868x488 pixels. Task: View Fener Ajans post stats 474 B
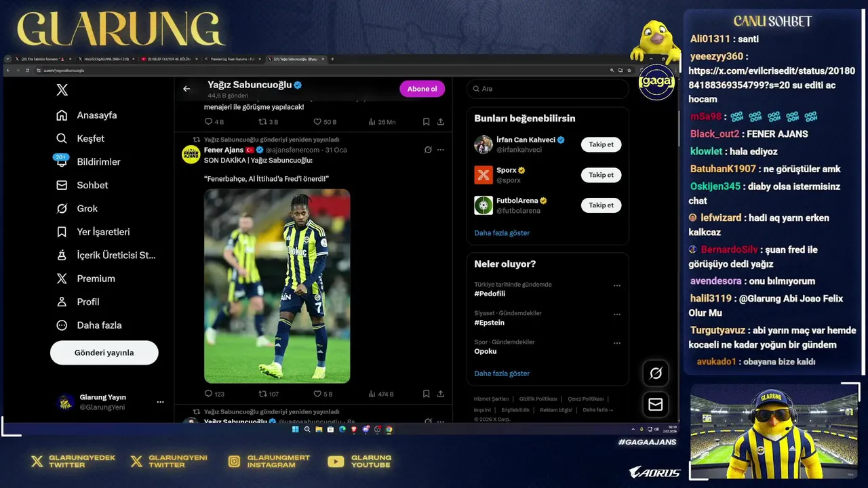(380, 394)
